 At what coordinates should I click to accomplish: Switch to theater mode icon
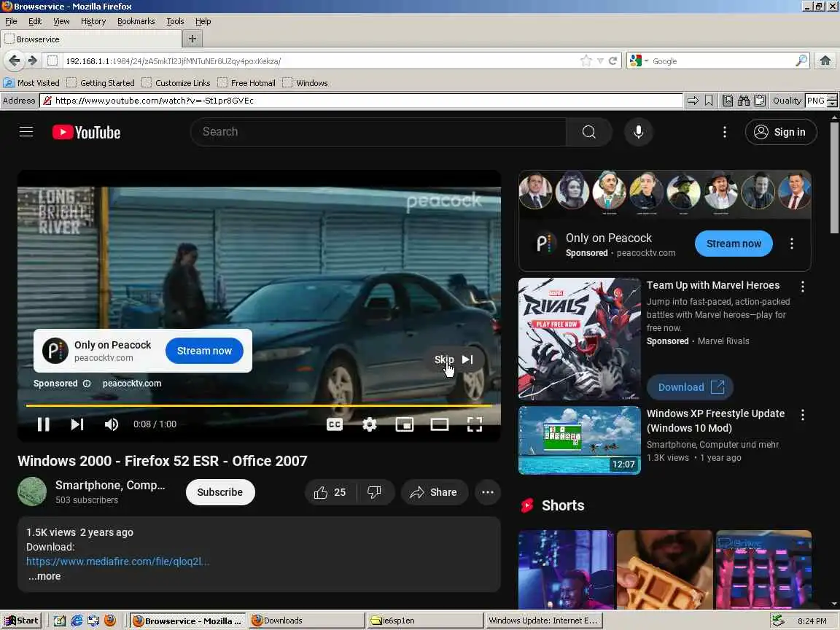pyautogui.click(x=439, y=424)
